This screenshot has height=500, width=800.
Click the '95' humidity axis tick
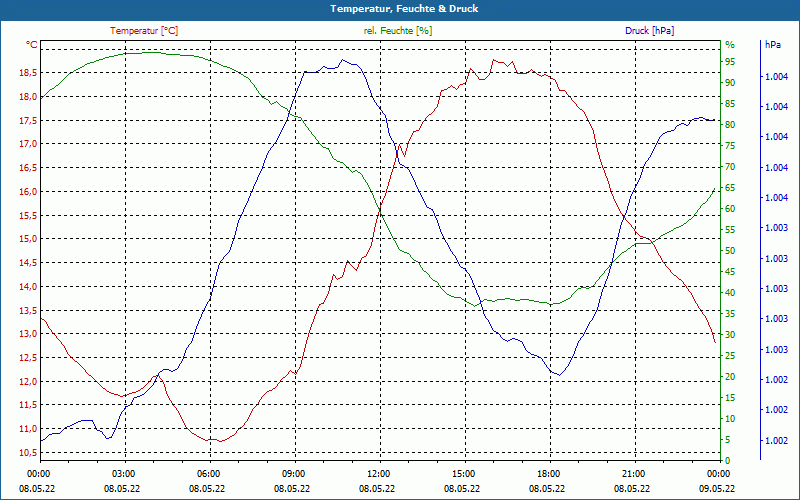(x=730, y=62)
